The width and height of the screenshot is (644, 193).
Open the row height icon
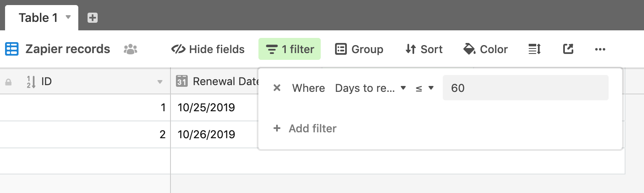tap(535, 49)
